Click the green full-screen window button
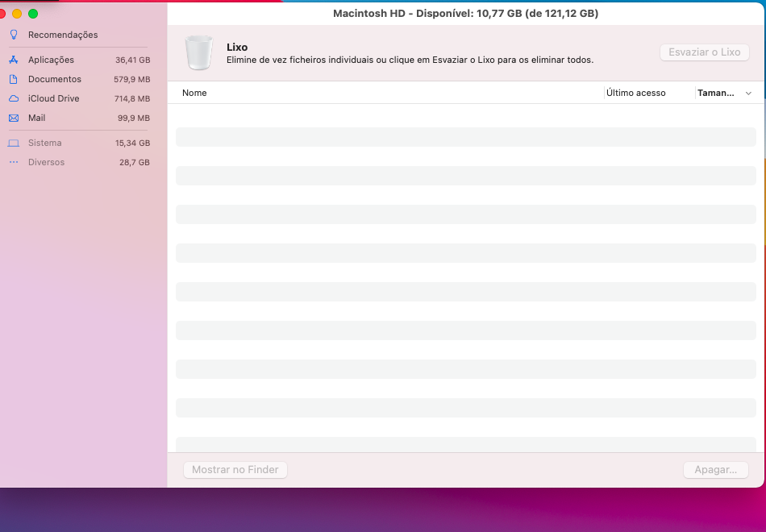The width and height of the screenshot is (766, 532). pyautogui.click(x=33, y=14)
